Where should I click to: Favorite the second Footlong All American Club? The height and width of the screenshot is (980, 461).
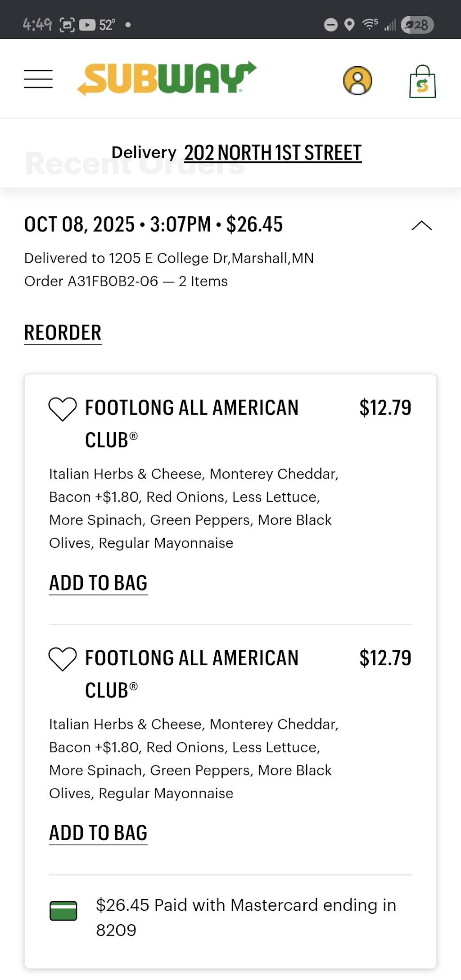(x=63, y=659)
